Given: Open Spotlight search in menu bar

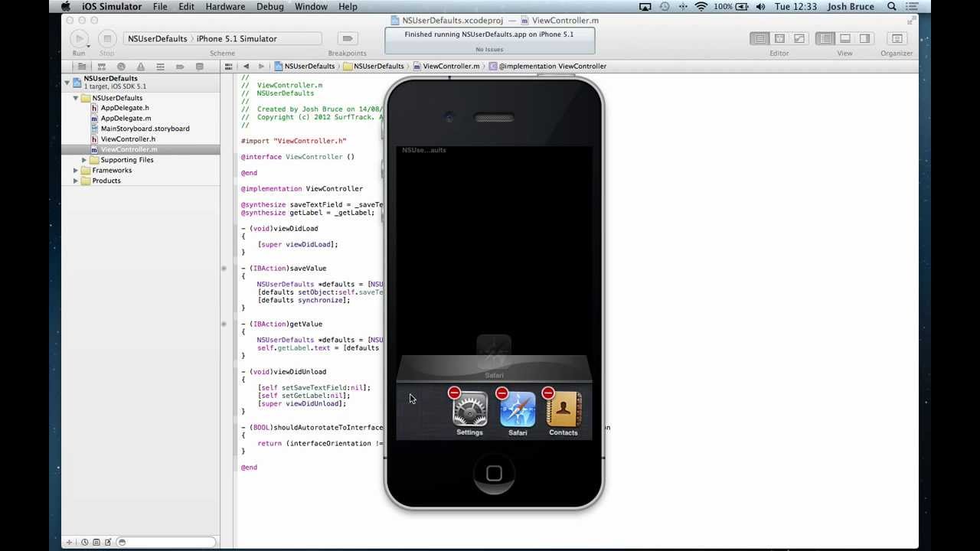Looking at the screenshot, I should (892, 7).
